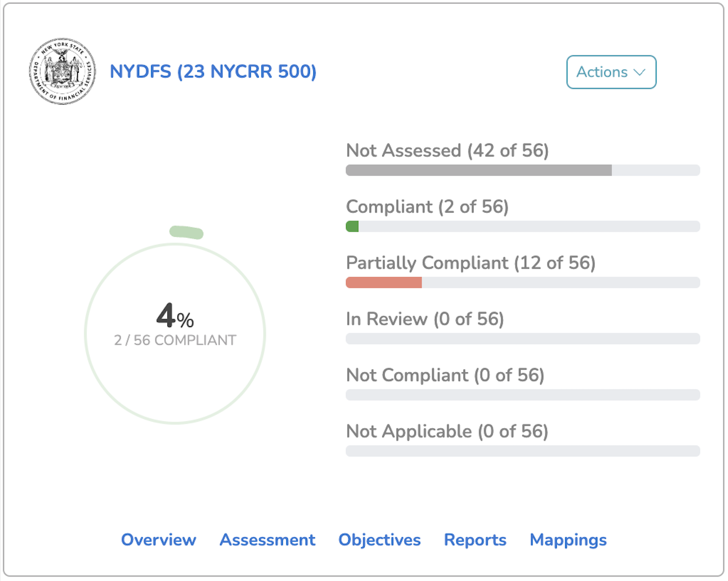Select the Not Applicable progress bar
This screenshot has height=581, width=728.
coord(522,451)
